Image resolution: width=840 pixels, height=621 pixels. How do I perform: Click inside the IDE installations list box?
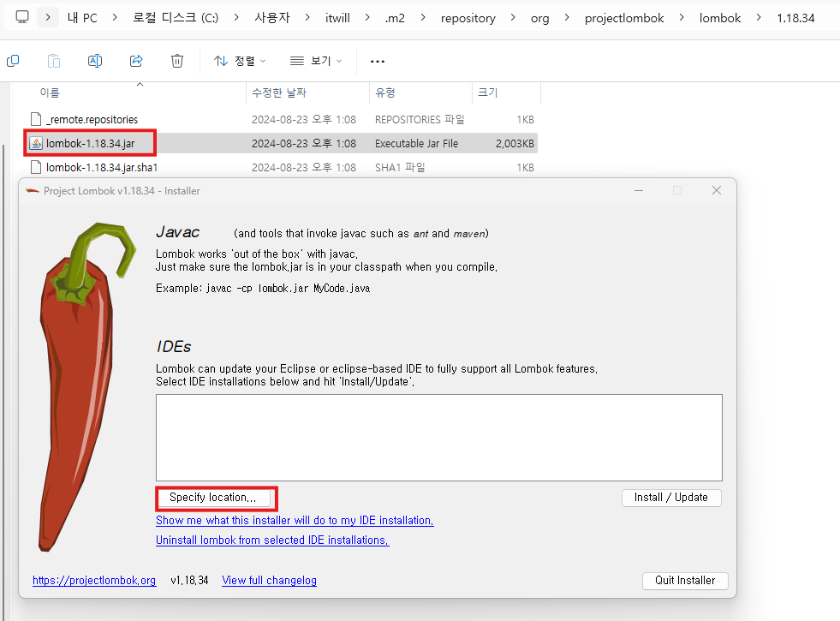click(438, 438)
